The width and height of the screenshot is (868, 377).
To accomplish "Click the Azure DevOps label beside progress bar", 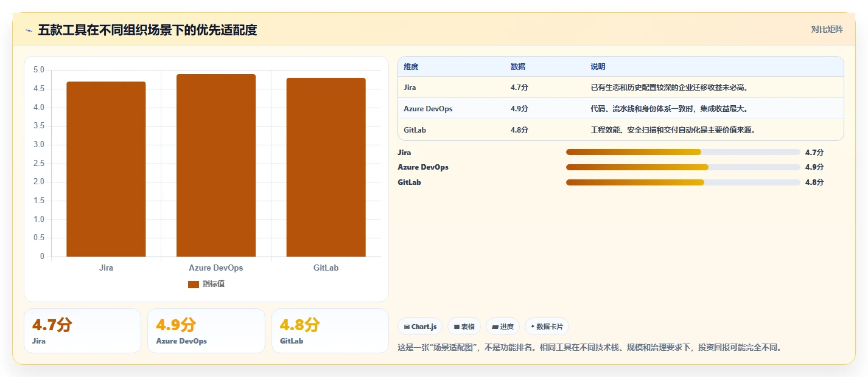I will click(x=423, y=167).
